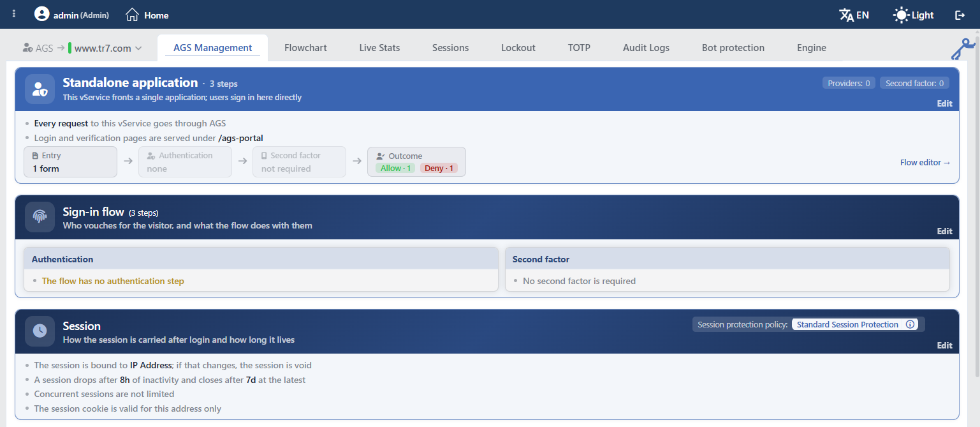This screenshot has width=980, height=427.
Task: Click the Second factor step card showing not required
Action: pyautogui.click(x=299, y=162)
